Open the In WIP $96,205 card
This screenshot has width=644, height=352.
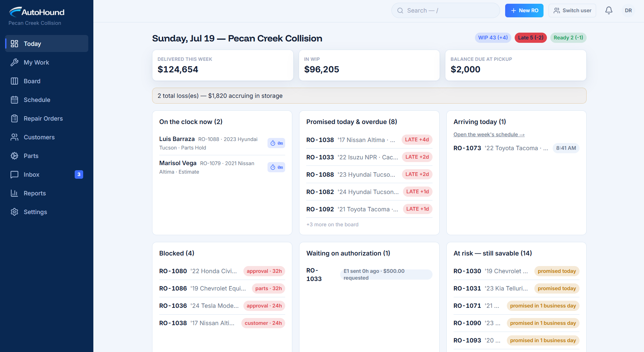tap(369, 65)
